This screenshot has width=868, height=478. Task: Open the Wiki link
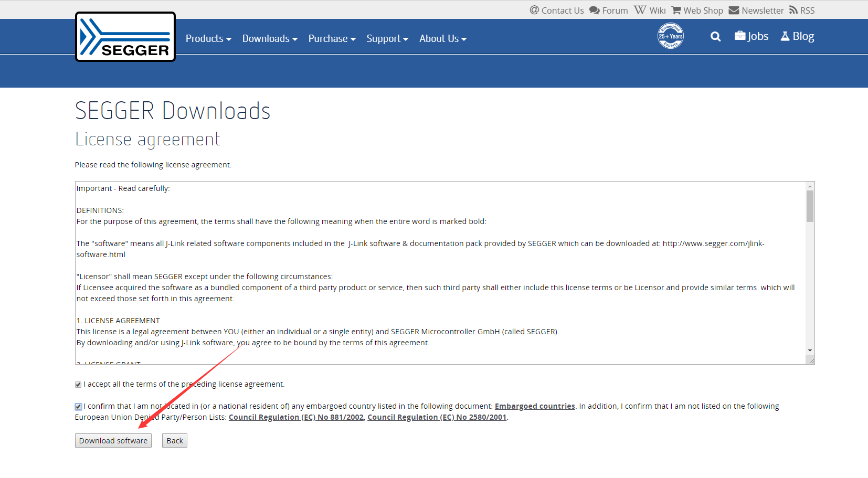tap(658, 10)
